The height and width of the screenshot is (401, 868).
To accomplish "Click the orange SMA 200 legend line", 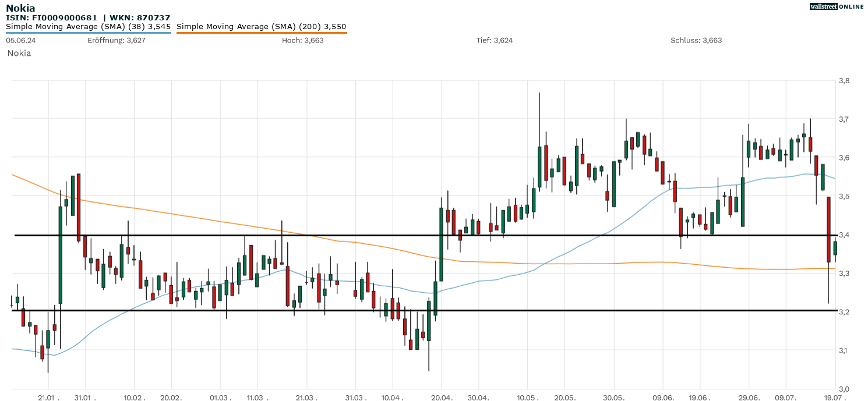I will pos(262,33).
